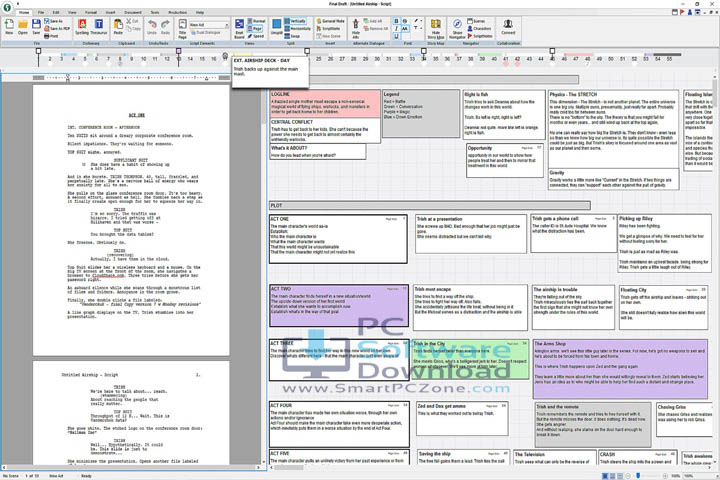This screenshot has width=720, height=480.
Task: Select the LOGLINE red beat card
Action: coord(325,104)
